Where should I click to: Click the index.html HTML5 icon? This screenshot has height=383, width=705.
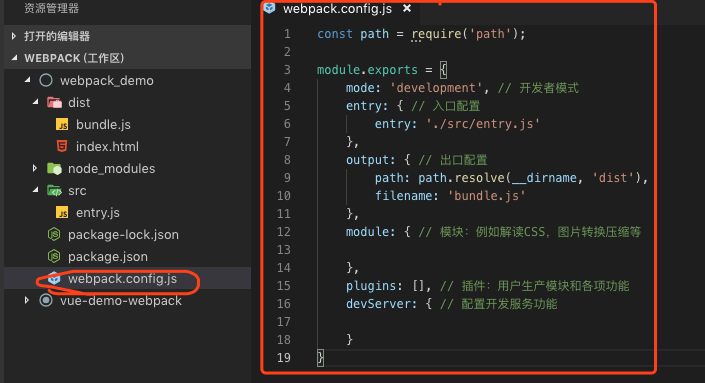(x=62, y=147)
